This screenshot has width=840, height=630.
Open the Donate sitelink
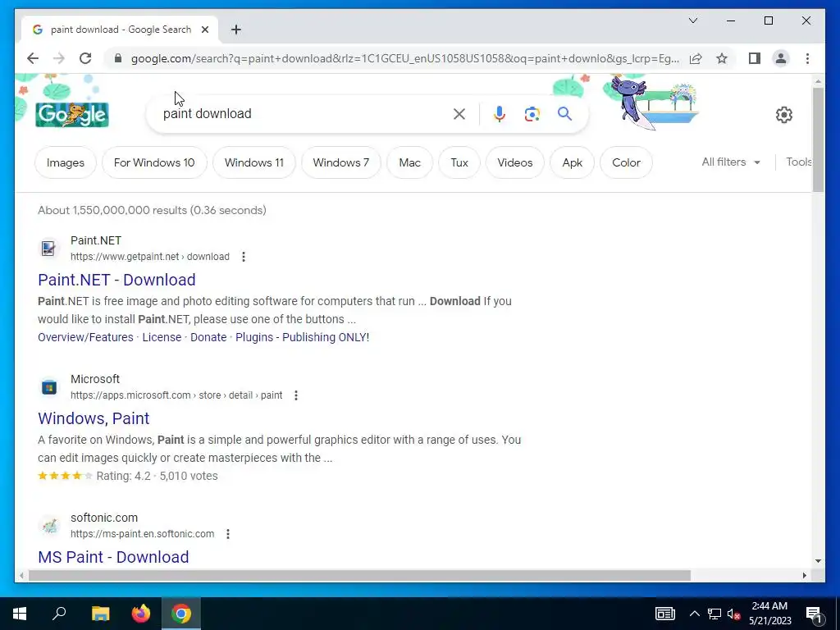[x=208, y=337]
